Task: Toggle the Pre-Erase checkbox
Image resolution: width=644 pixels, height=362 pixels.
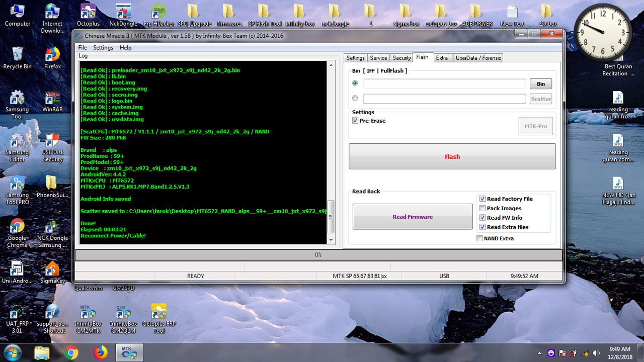Action: click(355, 121)
